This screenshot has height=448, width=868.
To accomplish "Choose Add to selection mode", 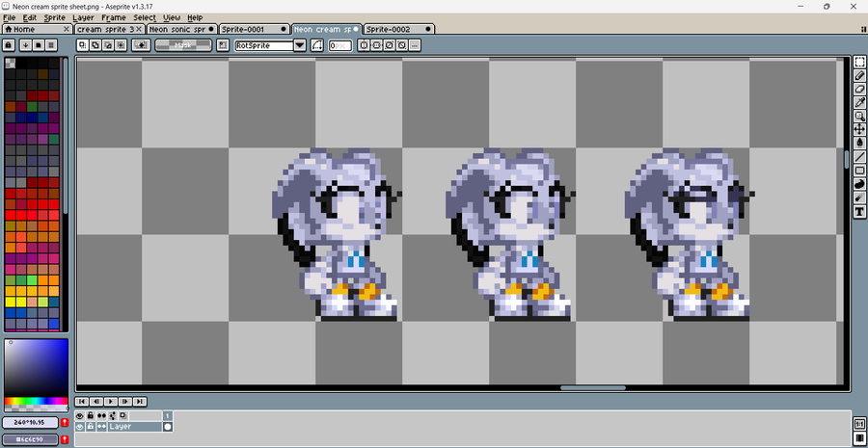I will tap(95, 45).
